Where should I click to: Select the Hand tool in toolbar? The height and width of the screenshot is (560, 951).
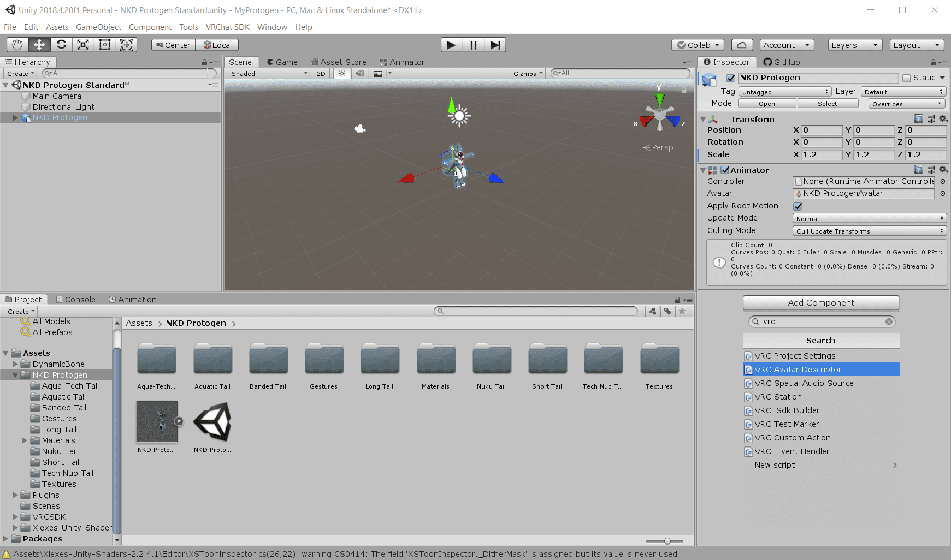pyautogui.click(x=17, y=45)
